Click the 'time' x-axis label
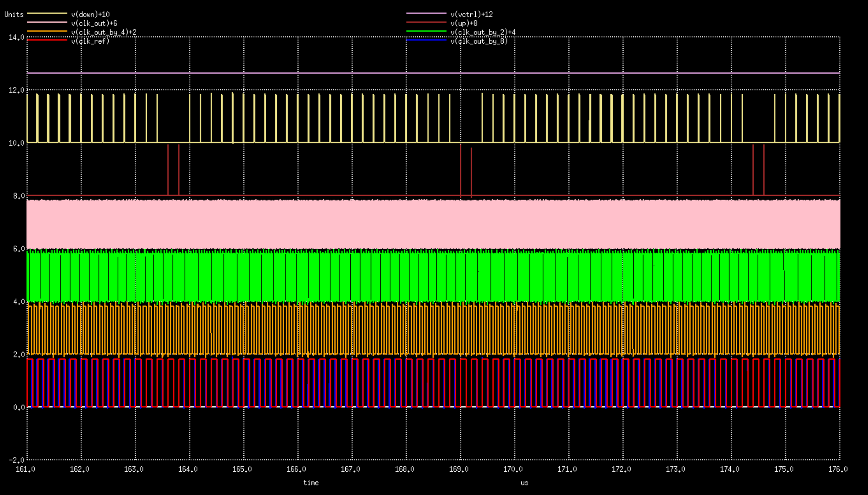The width and height of the screenshot is (868, 495). [x=311, y=483]
